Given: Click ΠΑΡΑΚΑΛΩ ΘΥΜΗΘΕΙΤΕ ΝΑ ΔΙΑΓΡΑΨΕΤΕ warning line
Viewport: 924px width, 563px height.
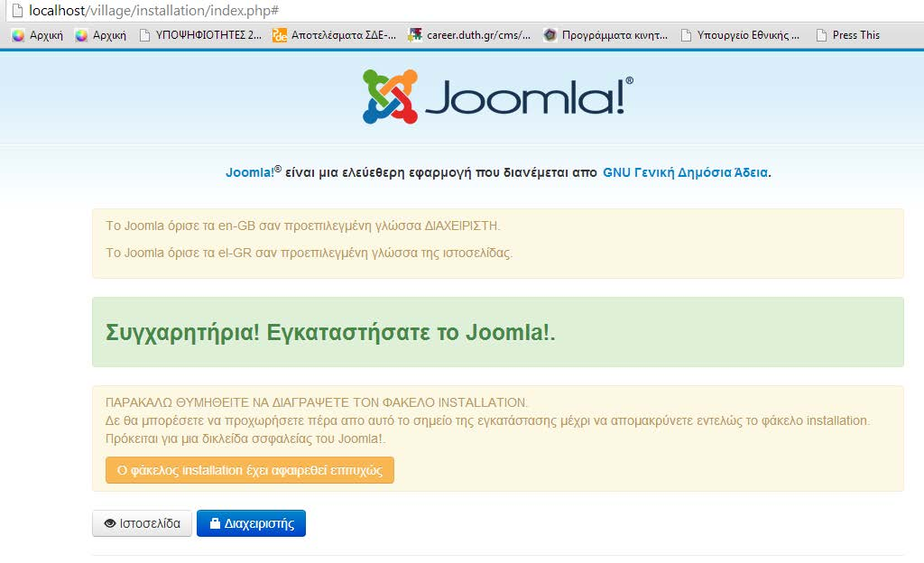Looking at the screenshot, I should point(317,402).
